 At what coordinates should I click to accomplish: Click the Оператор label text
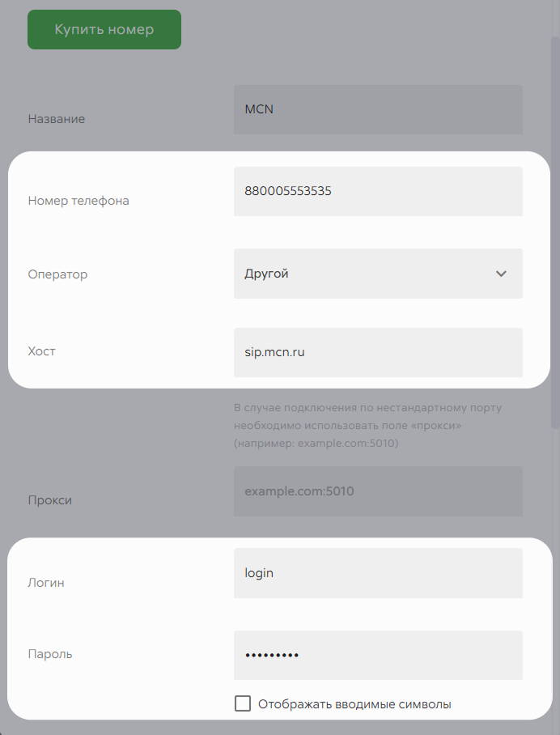pos(57,274)
